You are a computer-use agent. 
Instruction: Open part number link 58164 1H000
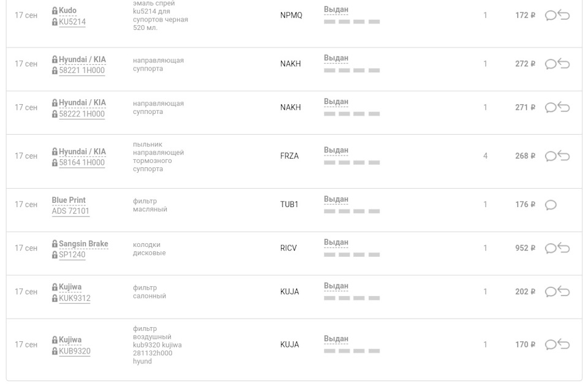(81, 162)
